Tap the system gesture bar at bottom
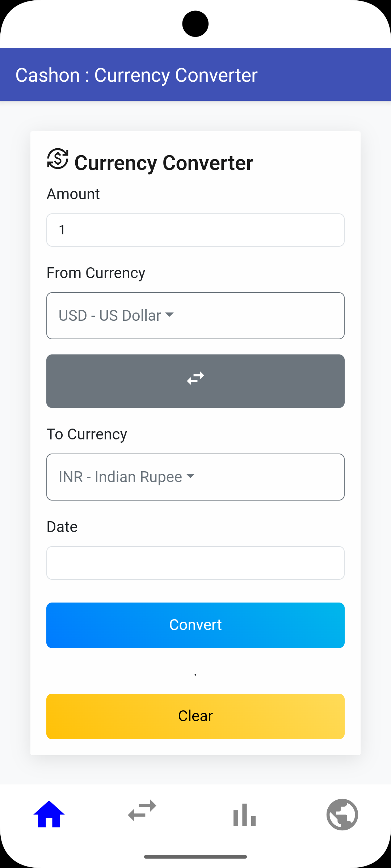391x868 pixels. click(x=195, y=857)
